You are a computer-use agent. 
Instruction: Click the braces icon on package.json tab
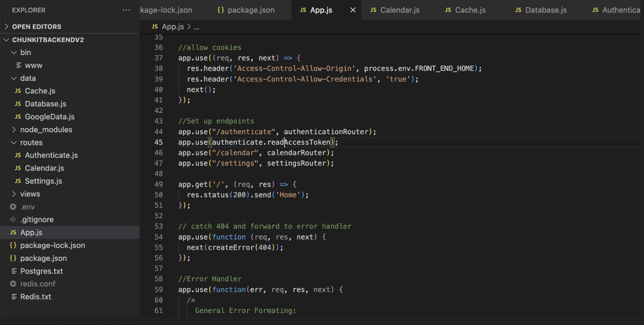coord(221,10)
